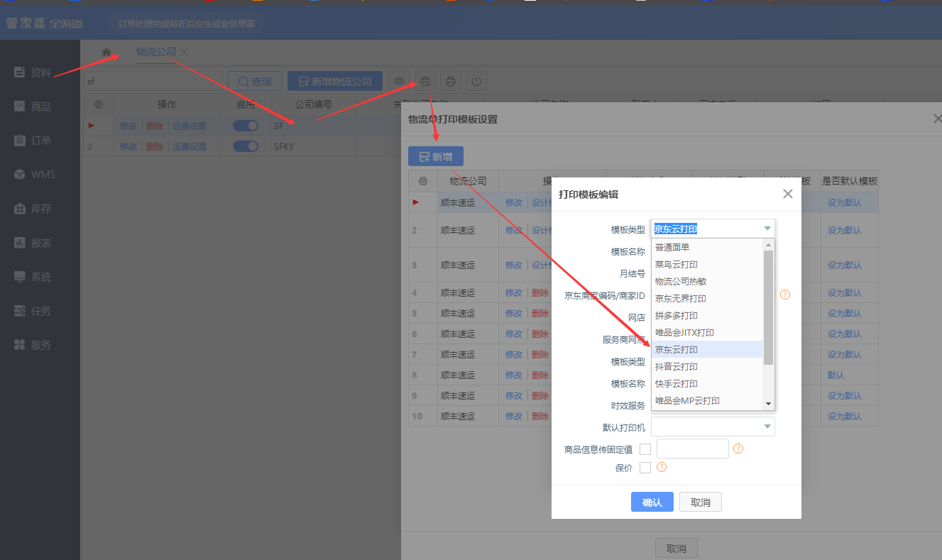
Task: Click help icon next to 商品信息传固定值 input
Action: [738, 449]
